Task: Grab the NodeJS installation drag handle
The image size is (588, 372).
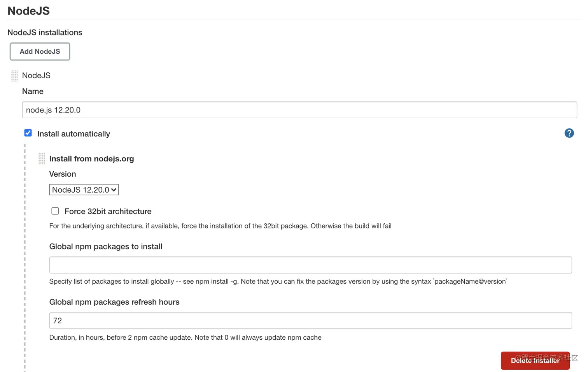Action: pos(14,75)
